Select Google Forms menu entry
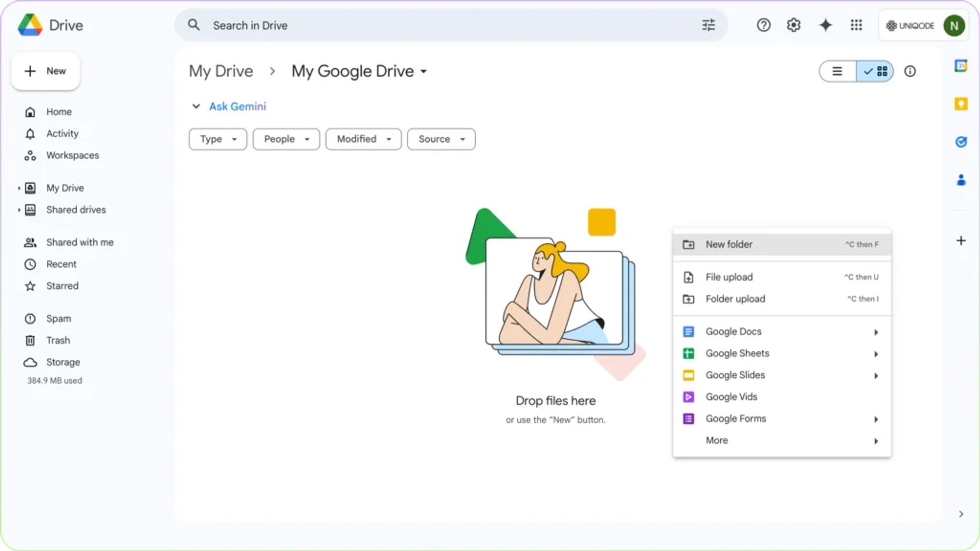Viewport: 980px width, 551px height. tap(782, 419)
